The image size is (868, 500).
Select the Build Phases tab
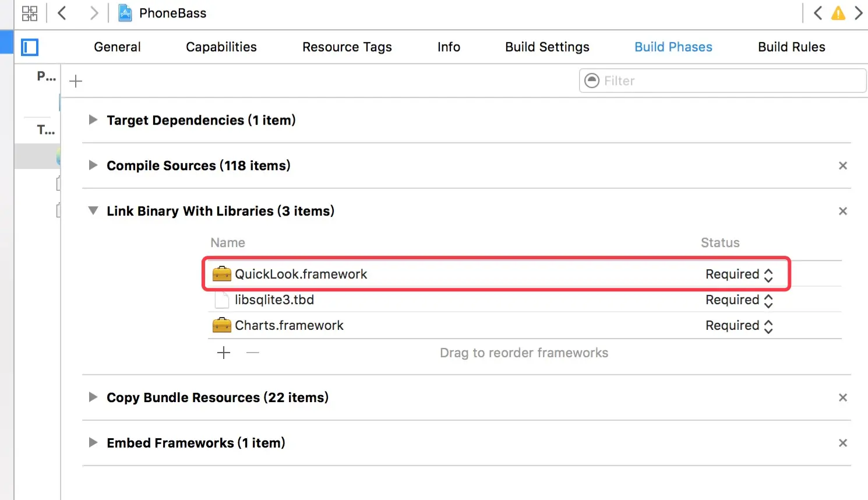tap(673, 47)
